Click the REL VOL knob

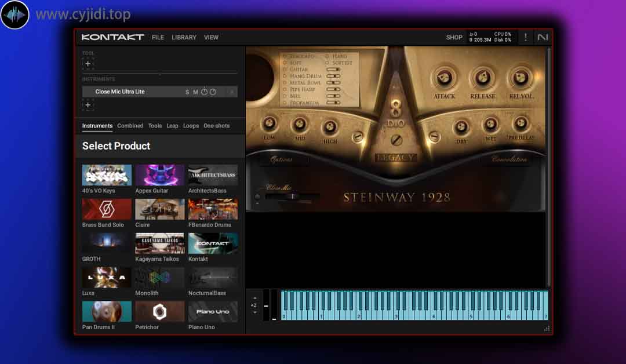coord(520,78)
